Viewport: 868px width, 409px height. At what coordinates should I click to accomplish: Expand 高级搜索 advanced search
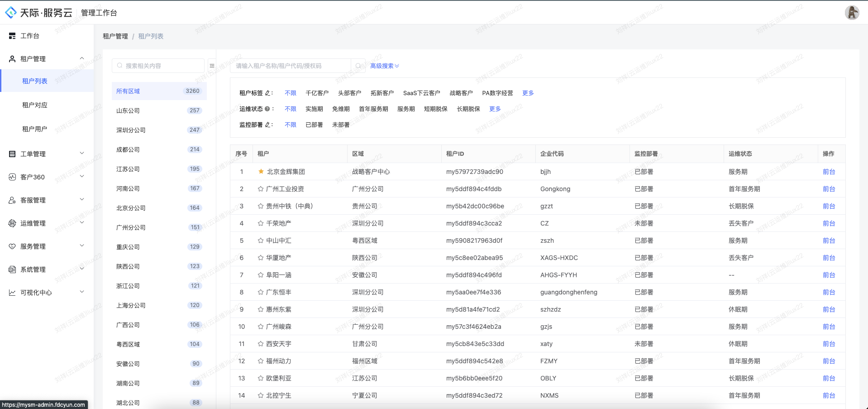point(384,66)
